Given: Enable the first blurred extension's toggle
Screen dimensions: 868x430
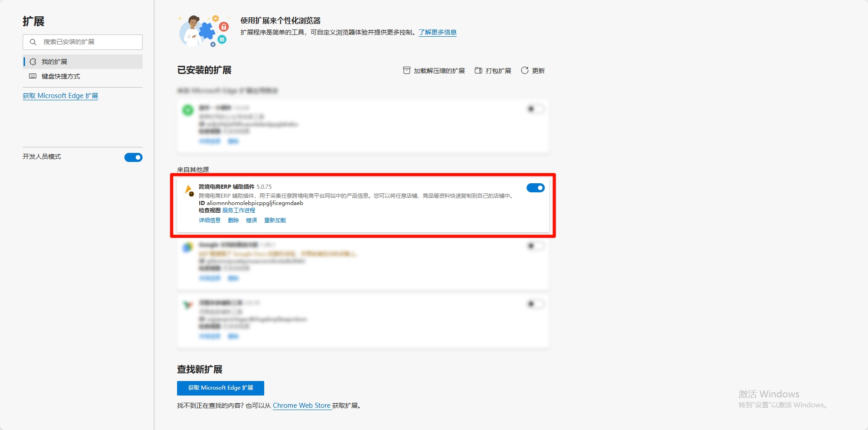Looking at the screenshot, I should [x=535, y=109].
